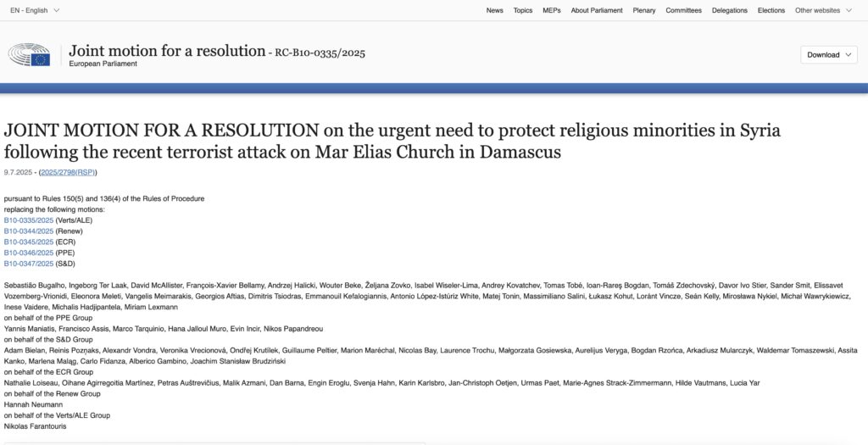Expand the Download dropdown
The width and height of the screenshot is (868, 445).
(829, 54)
